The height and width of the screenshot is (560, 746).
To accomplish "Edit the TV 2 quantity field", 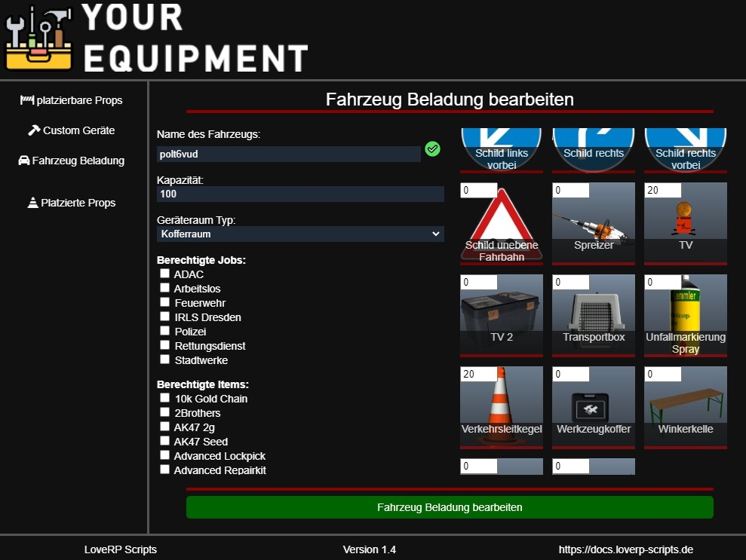I will (x=479, y=282).
